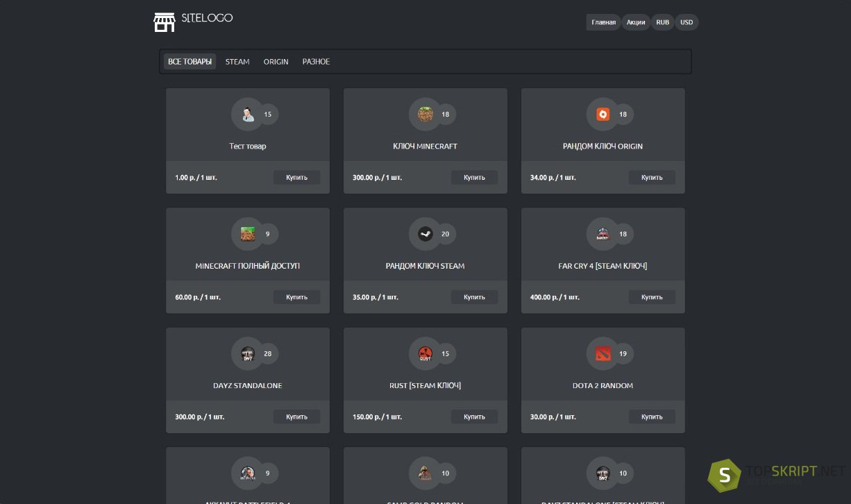Open the Тест товар product title
Screen dimensions: 851x504
[x=248, y=146]
